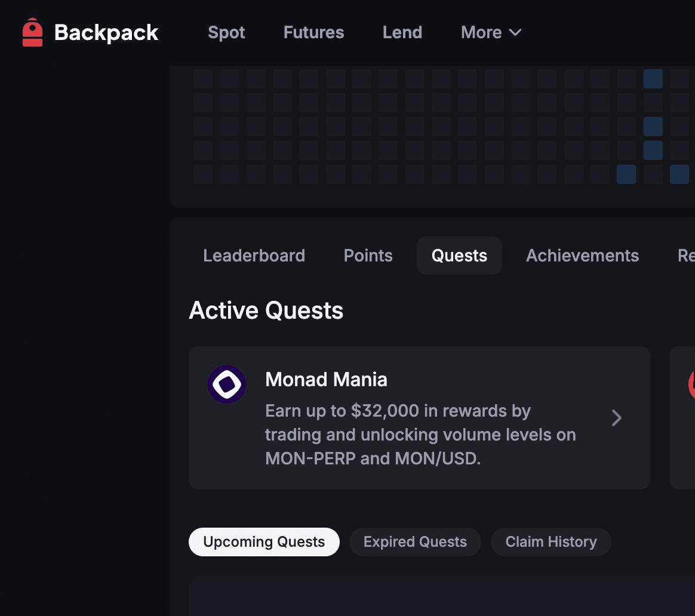Click the partially visible red quest icon
This screenshot has width=695, height=616.
pyautogui.click(x=691, y=384)
